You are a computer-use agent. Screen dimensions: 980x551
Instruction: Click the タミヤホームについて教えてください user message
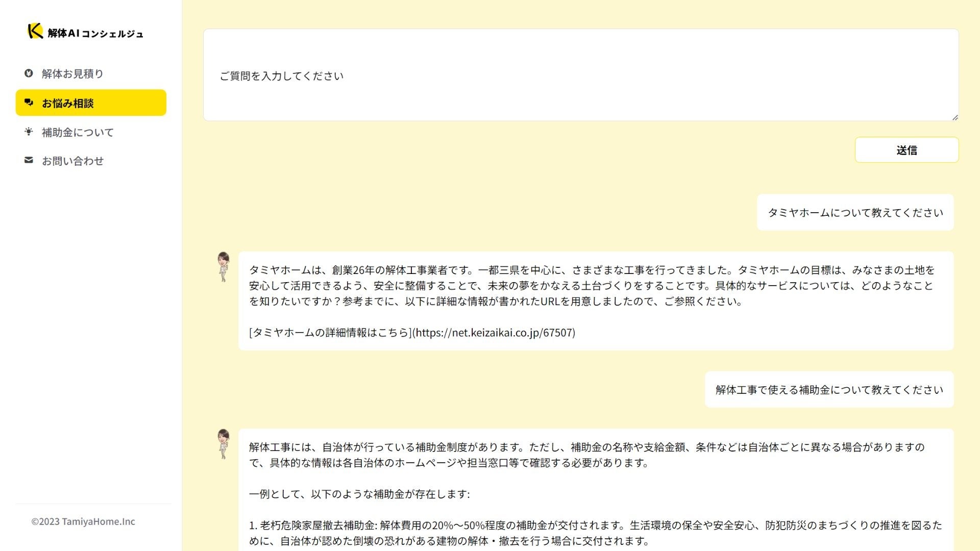point(855,213)
